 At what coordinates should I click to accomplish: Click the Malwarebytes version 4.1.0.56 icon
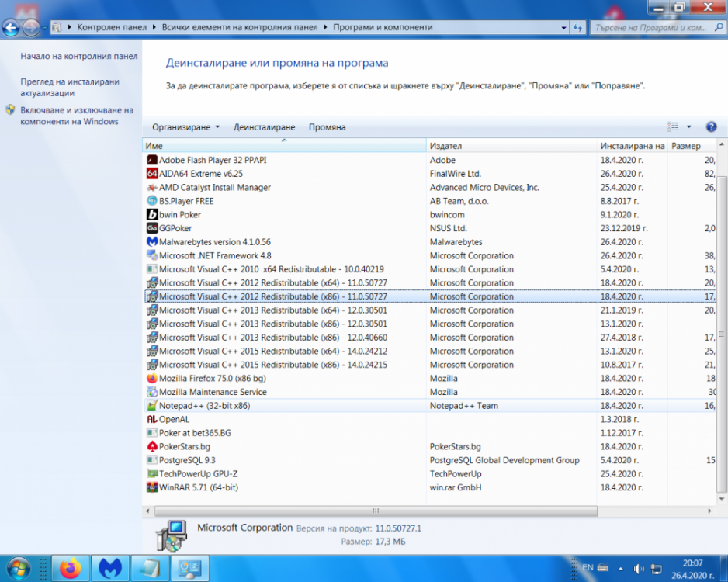152,242
